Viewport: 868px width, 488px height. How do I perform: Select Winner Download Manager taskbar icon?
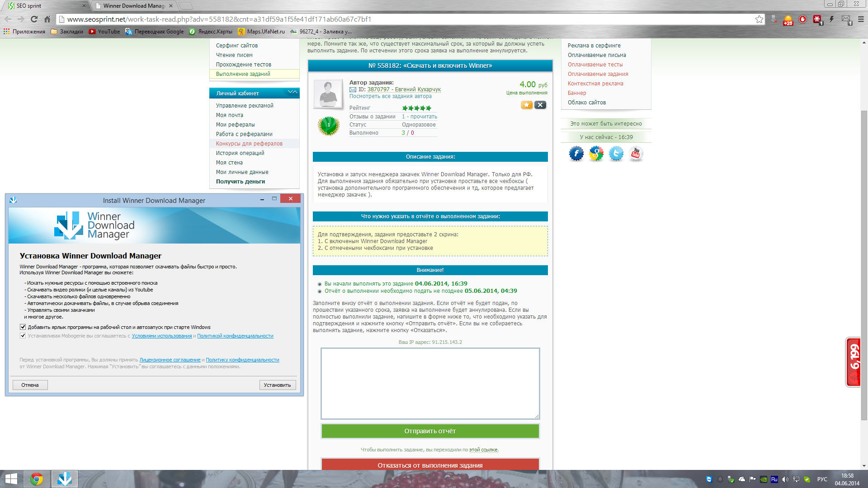click(x=65, y=479)
